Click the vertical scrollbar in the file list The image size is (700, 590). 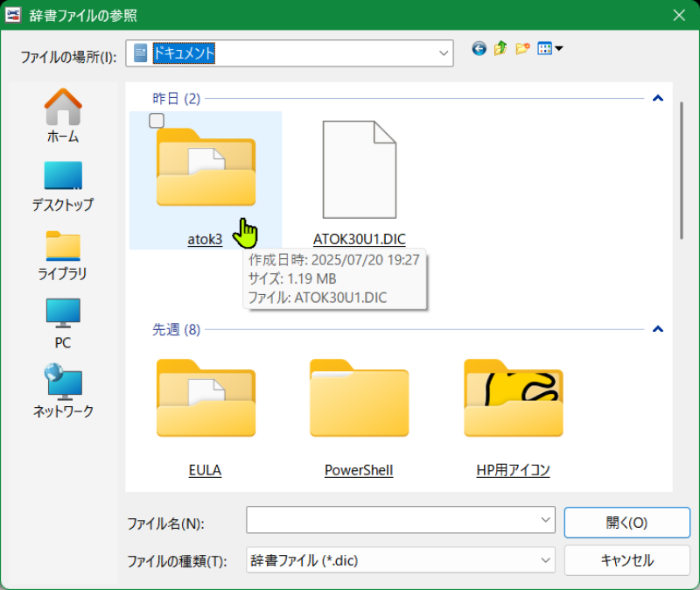pyautogui.click(x=682, y=170)
